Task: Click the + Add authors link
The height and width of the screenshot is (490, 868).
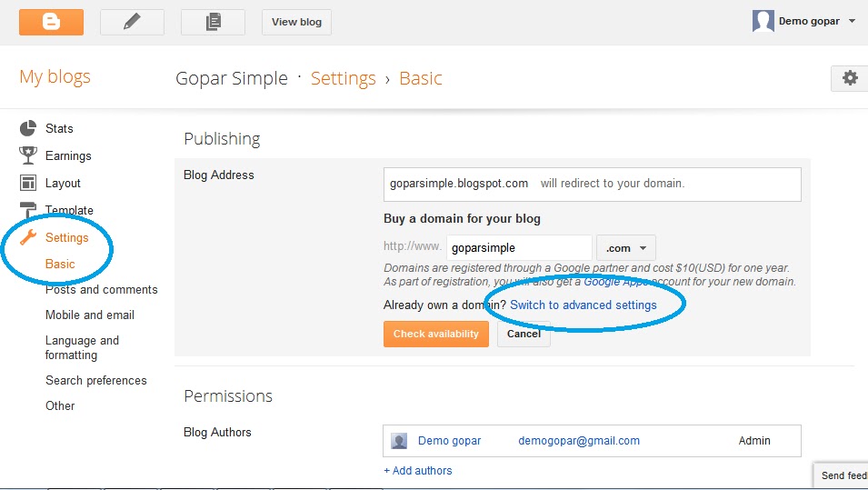Action: [418, 471]
